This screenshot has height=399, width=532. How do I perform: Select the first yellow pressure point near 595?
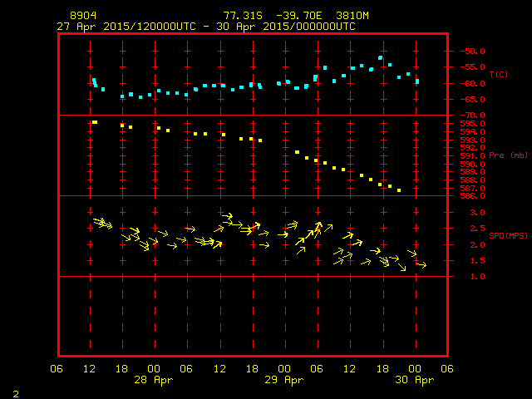coord(95,122)
